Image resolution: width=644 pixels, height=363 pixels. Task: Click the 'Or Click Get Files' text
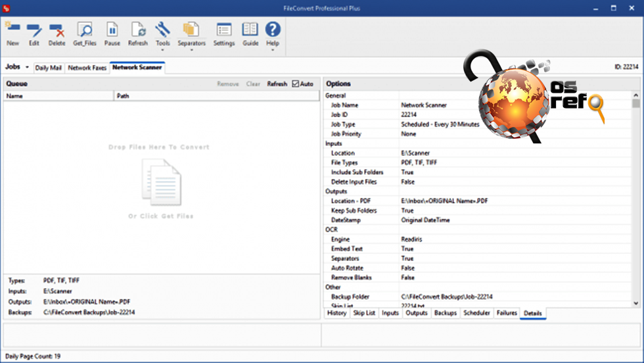pyautogui.click(x=160, y=216)
